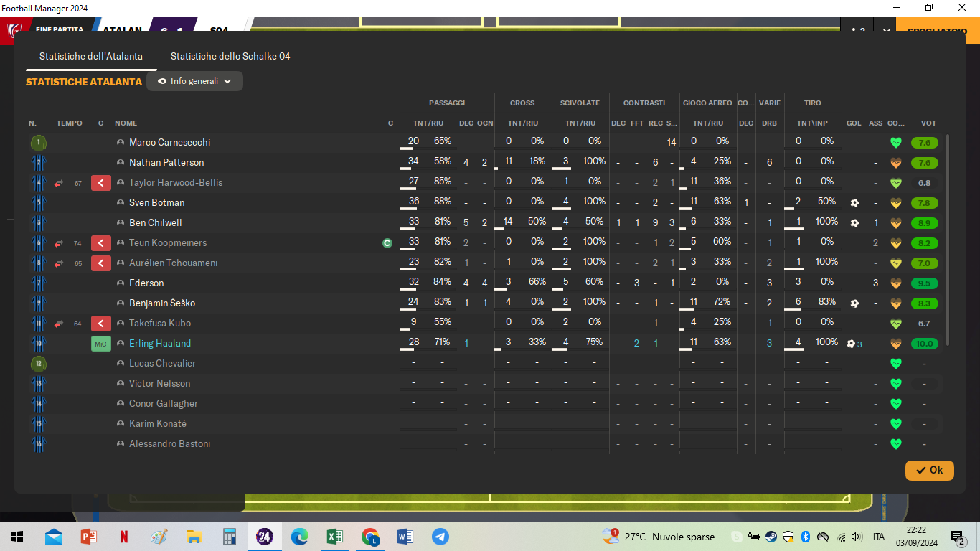This screenshot has height=551, width=980.
Task: Open File Explorer from the taskbar
Action: pyautogui.click(x=194, y=537)
